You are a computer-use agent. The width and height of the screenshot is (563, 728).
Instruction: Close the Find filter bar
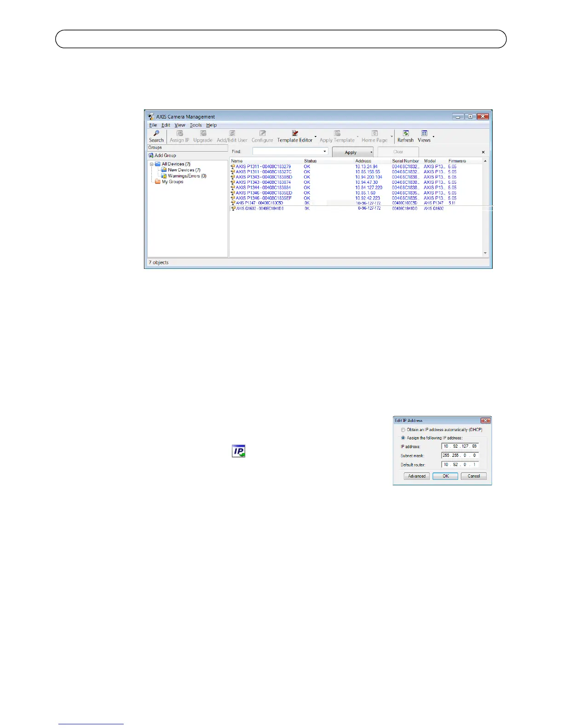tap(483, 152)
